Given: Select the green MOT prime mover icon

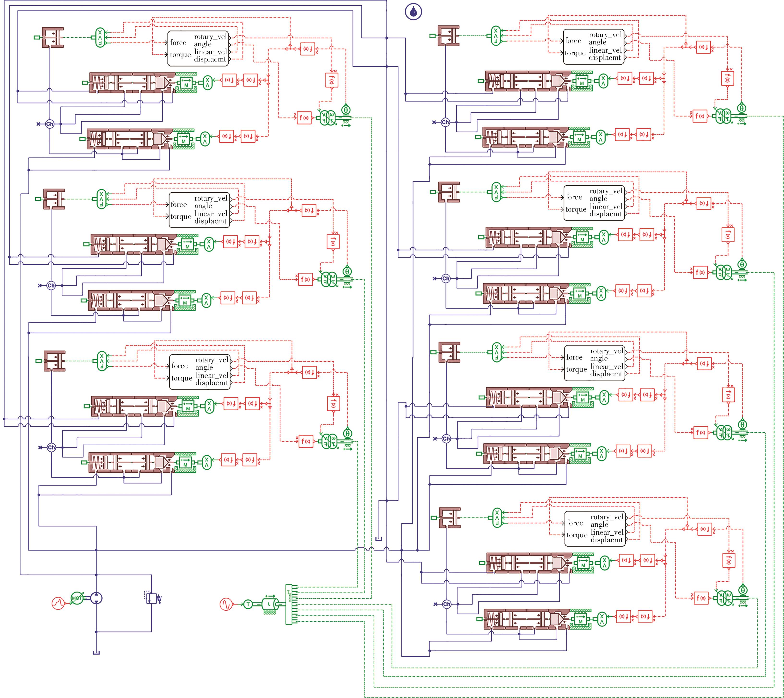Looking at the screenshot, I should click(77, 598).
